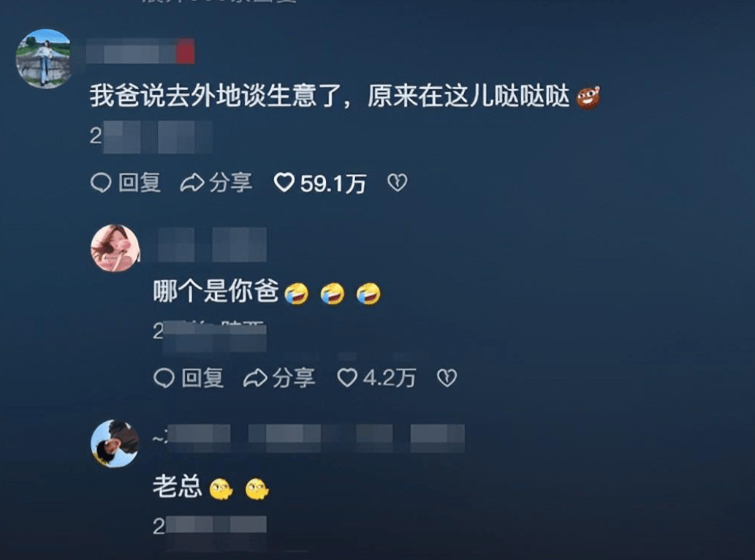
Task: Dislike the first comment with the broken heart
Action: (x=398, y=183)
